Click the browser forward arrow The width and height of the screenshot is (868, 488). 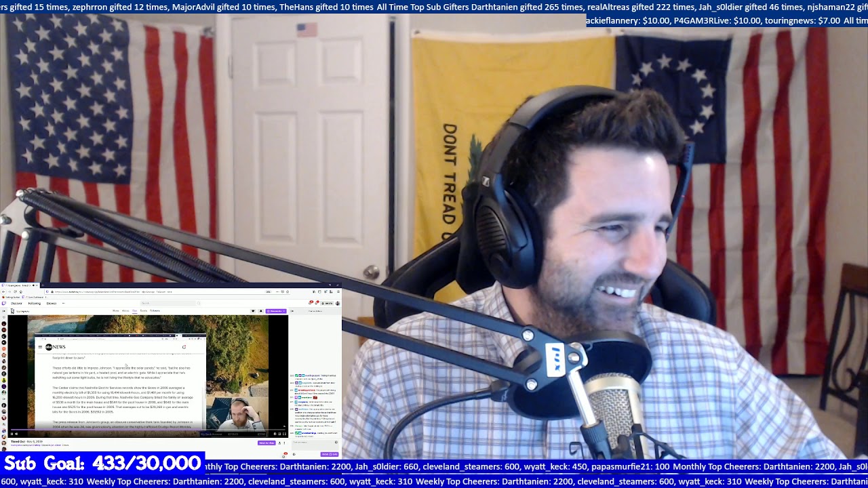pyautogui.click(x=9, y=291)
